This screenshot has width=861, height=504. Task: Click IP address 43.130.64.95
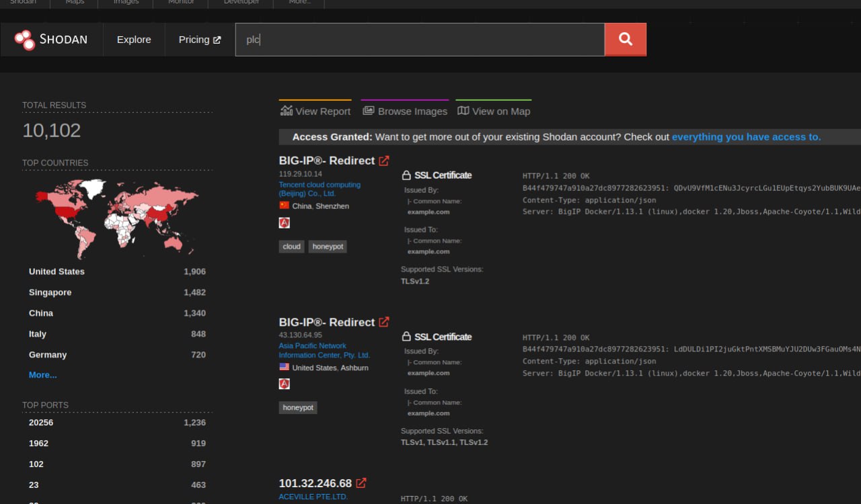click(x=300, y=335)
